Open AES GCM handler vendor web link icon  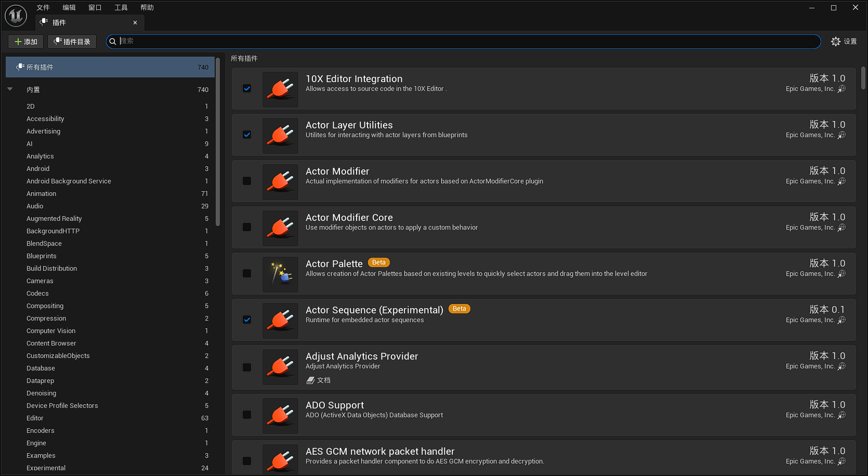tap(841, 461)
